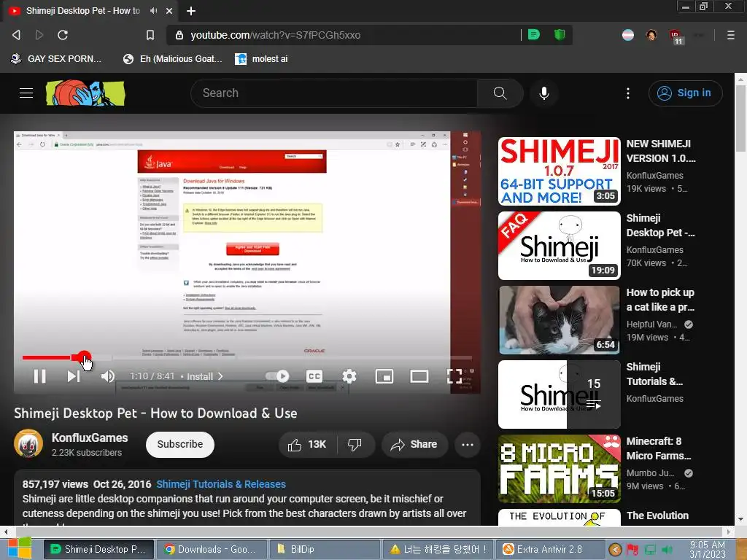
Task: Open the browser profile avatar
Action: tap(651, 35)
